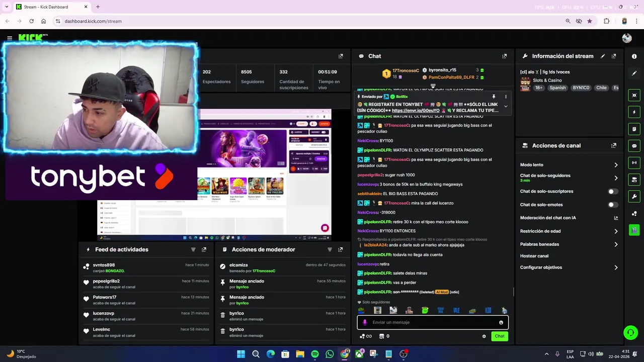Click the channel points icon in sidebar
This screenshot has width=644, height=362.
(634, 214)
